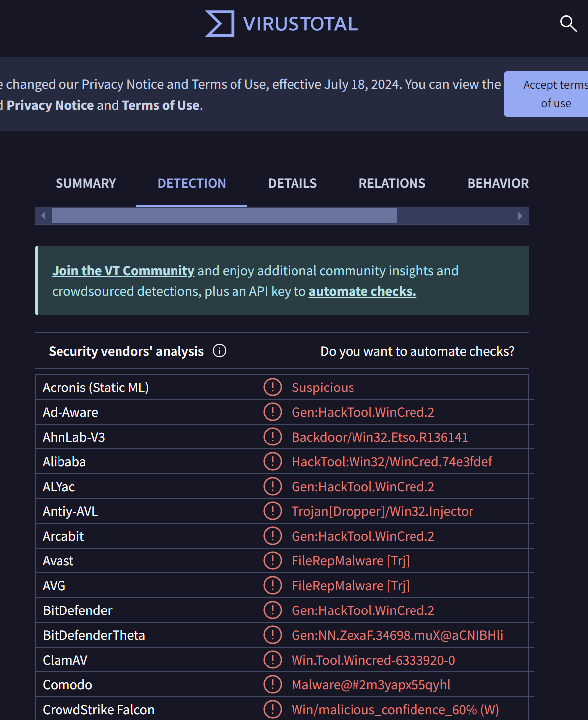Click the Antiy-AVL vendor name
This screenshot has width=588, height=720.
[x=70, y=511]
